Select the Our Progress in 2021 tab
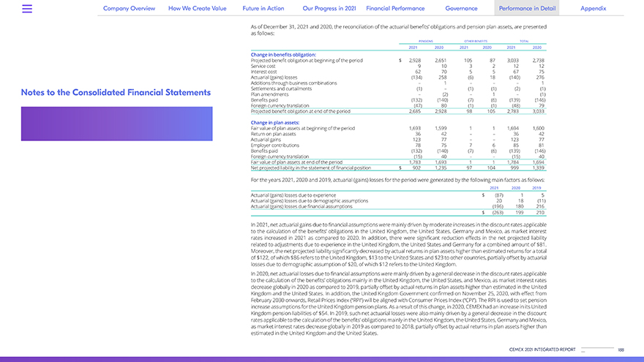 pyautogui.click(x=329, y=8)
